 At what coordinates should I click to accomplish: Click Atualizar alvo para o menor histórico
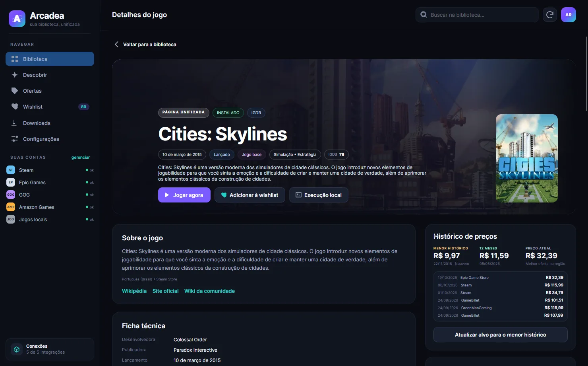[x=501, y=335]
